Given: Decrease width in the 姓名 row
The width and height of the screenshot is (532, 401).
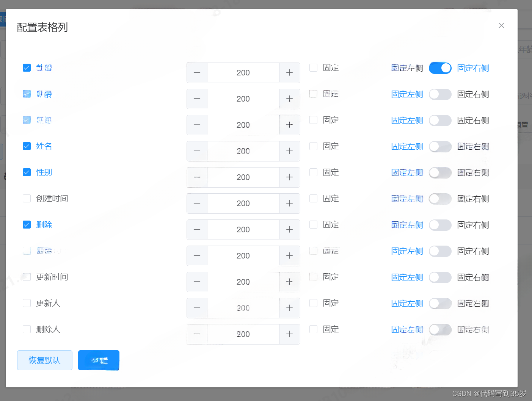Looking at the screenshot, I should tap(197, 151).
